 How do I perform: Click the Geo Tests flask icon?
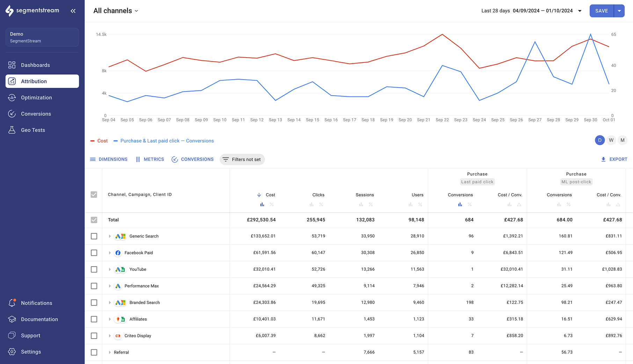12,130
